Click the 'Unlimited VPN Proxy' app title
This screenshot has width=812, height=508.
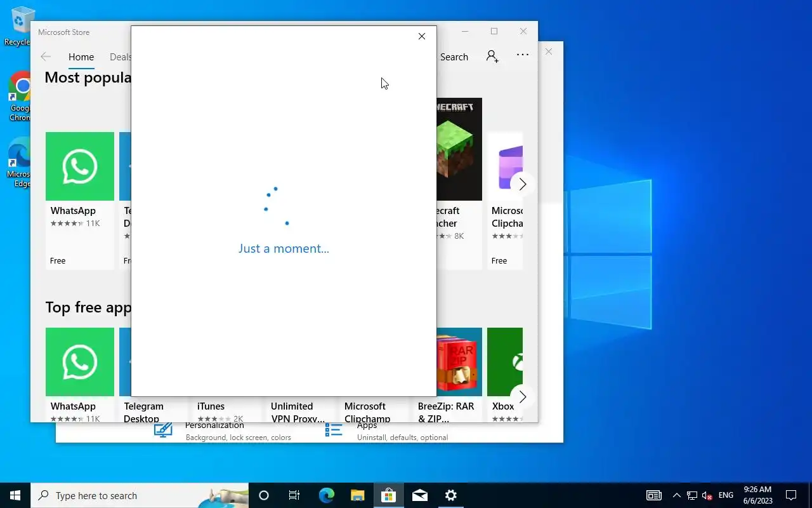(298, 412)
